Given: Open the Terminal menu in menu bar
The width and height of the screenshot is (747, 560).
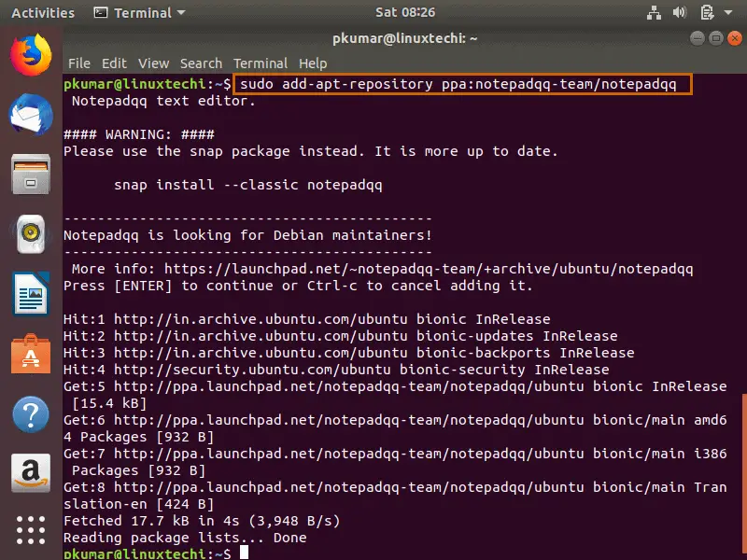Looking at the screenshot, I should coord(261,63).
